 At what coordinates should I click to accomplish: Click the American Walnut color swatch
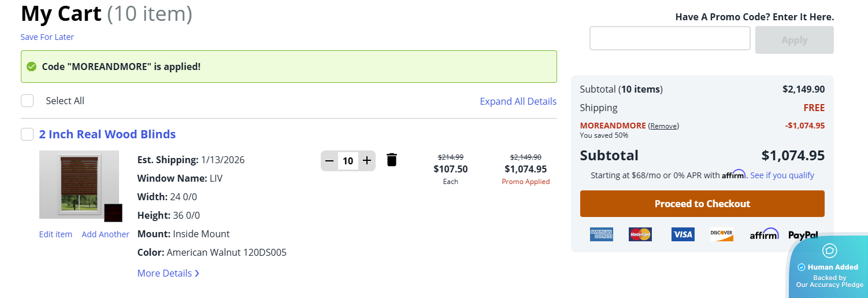[x=113, y=213]
